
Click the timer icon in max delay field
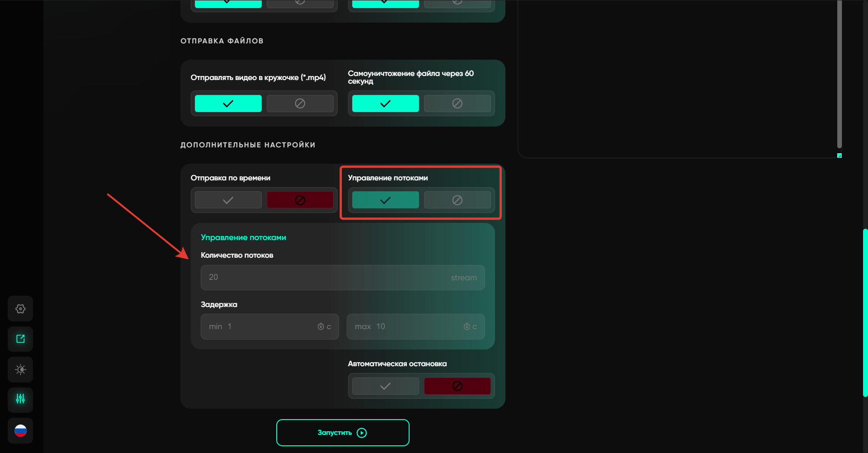(x=467, y=326)
